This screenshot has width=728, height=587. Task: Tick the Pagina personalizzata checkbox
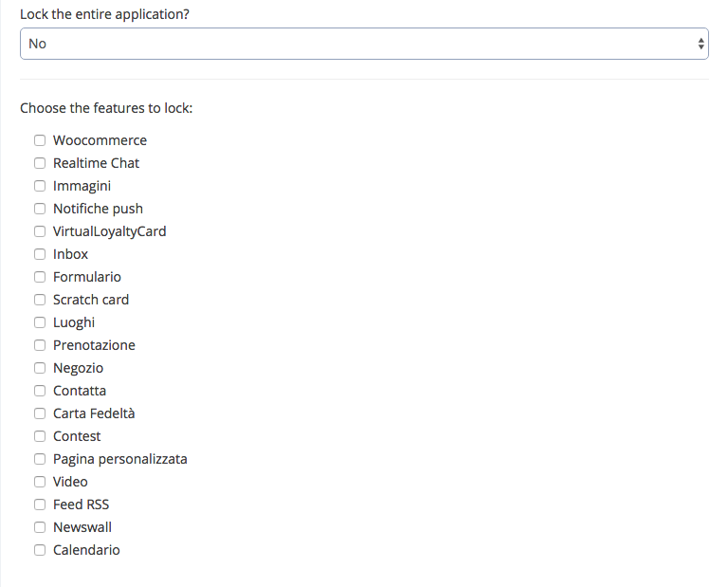pyautogui.click(x=40, y=459)
